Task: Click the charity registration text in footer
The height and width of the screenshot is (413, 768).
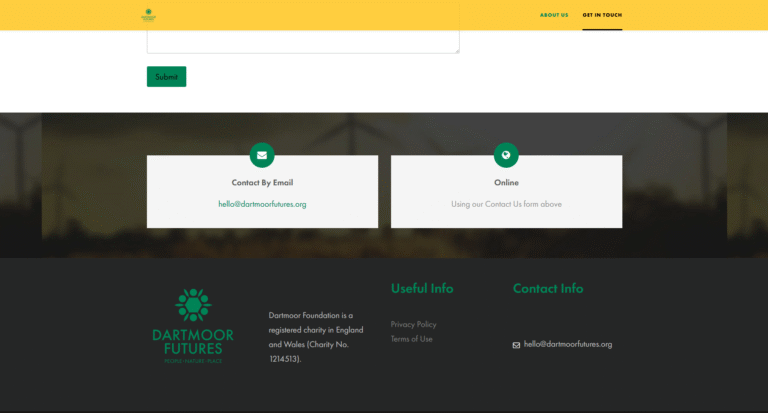Action: tap(315, 336)
